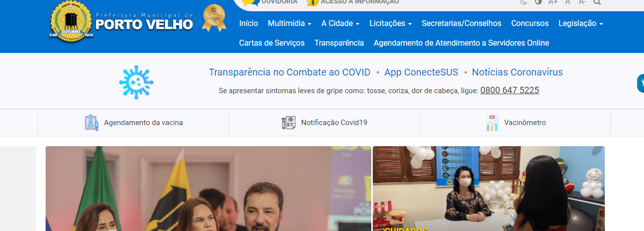This screenshot has height=231, width=644.
Task: Click the vaccine scheduling clipboard icon
Action: point(92,122)
